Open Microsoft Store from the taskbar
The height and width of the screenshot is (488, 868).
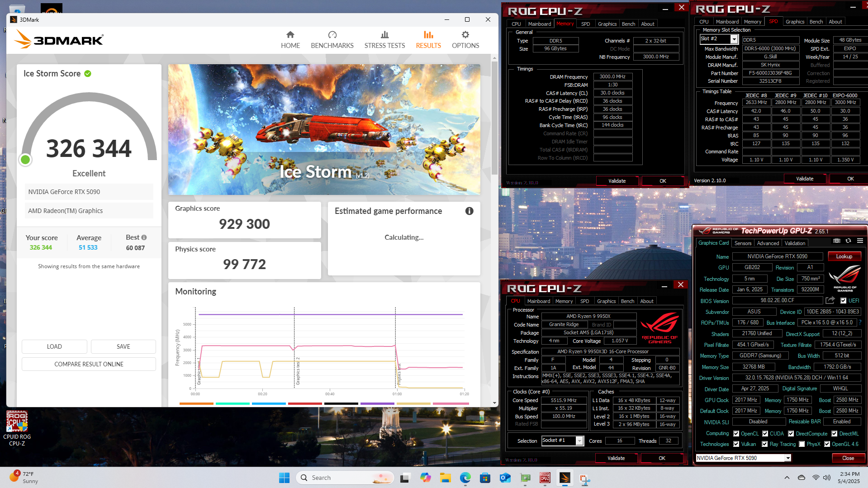485,478
